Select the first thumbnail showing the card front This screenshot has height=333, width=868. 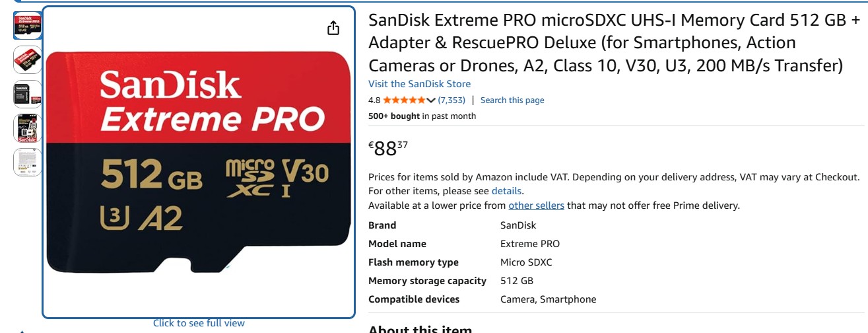click(x=28, y=25)
